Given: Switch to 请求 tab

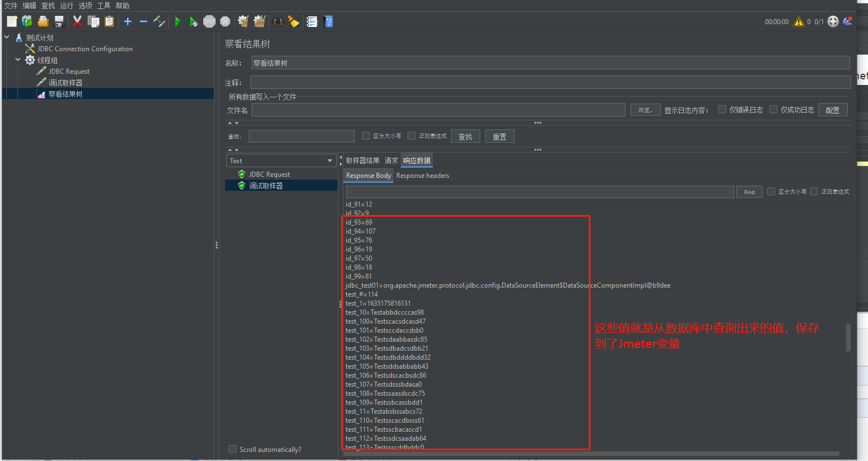Looking at the screenshot, I should coord(391,160).
